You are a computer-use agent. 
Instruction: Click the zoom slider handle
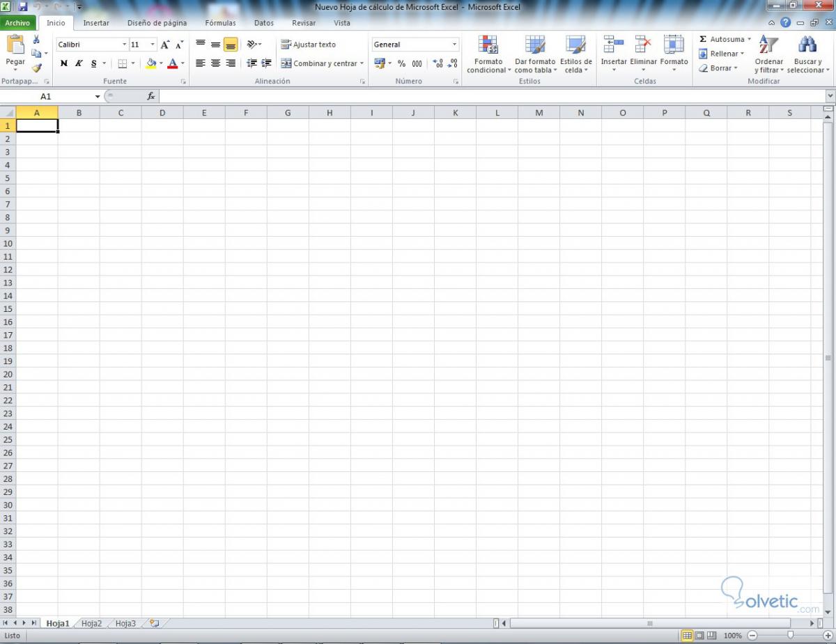pos(790,635)
